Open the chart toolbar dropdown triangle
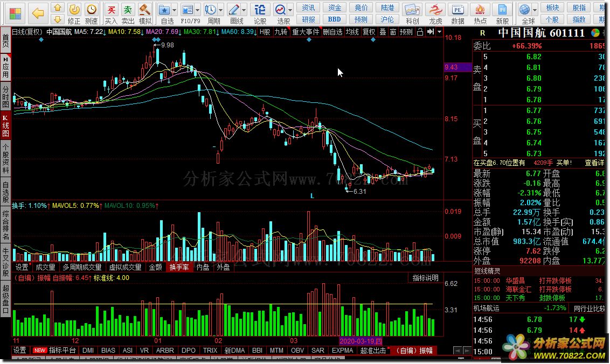 point(440,32)
